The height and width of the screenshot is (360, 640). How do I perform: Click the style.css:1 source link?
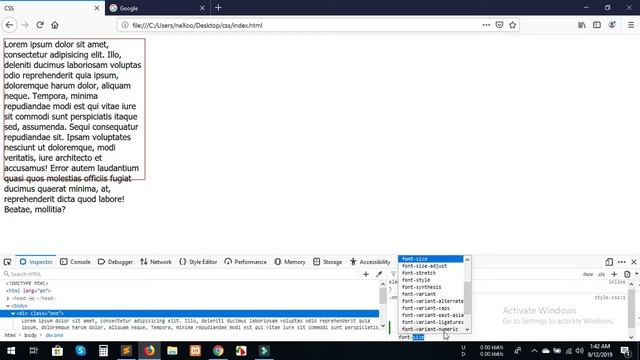click(x=610, y=298)
